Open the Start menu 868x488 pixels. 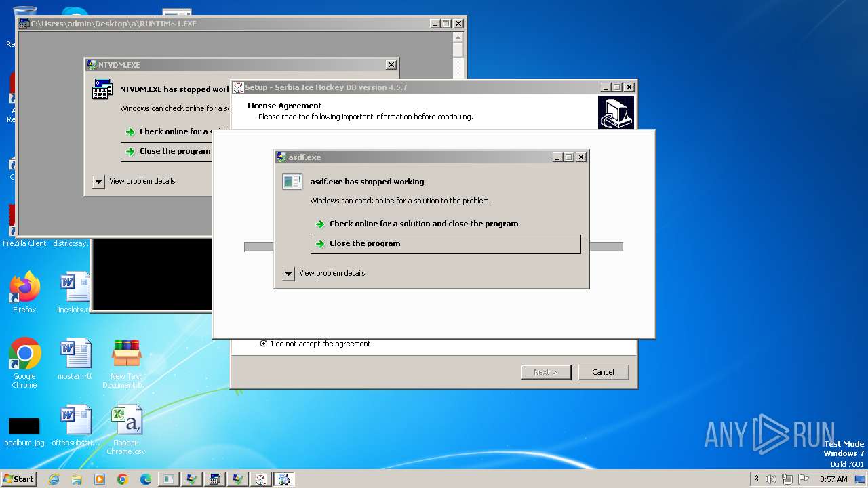(18, 479)
